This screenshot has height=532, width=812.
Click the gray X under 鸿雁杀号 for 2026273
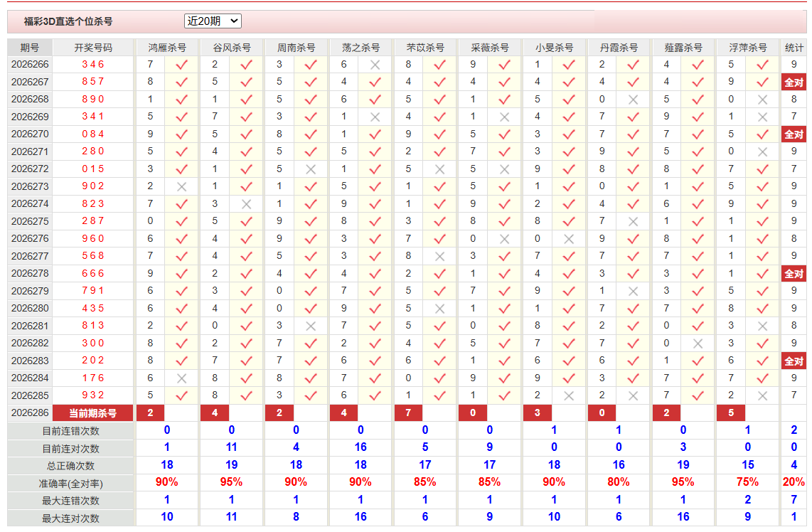pyautogui.click(x=182, y=186)
